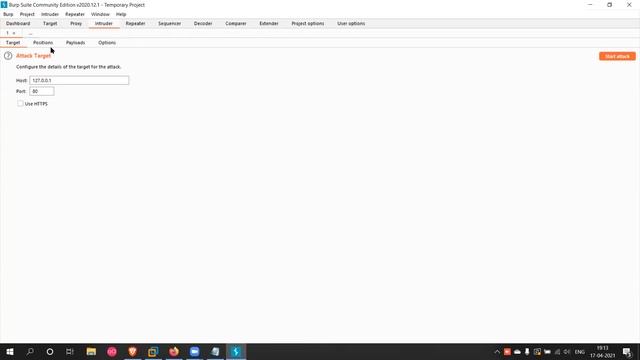
Task: Click red recording icon in system tray
Action: pos(507,352)
